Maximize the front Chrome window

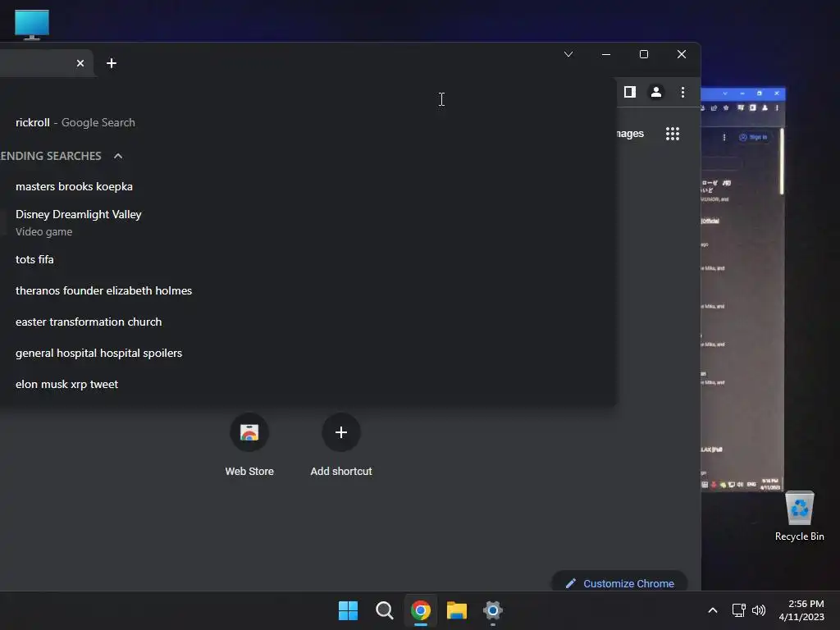coord(644,54)
